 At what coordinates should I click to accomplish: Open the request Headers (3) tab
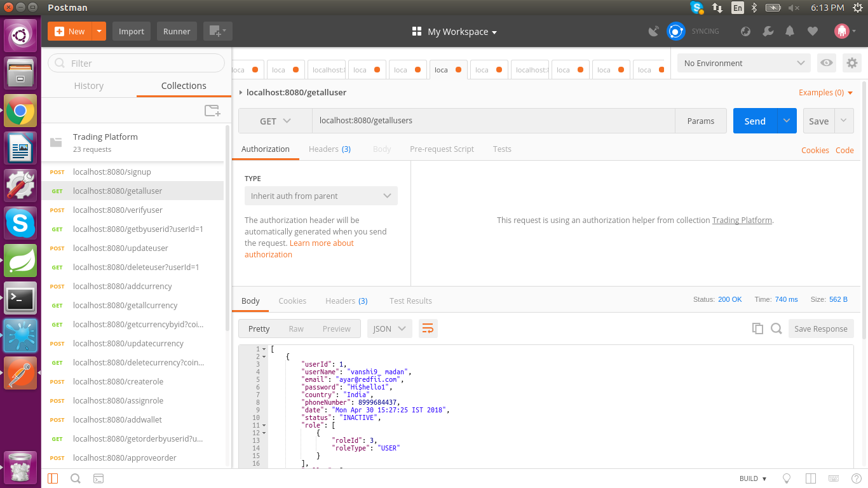pos(330,149)
